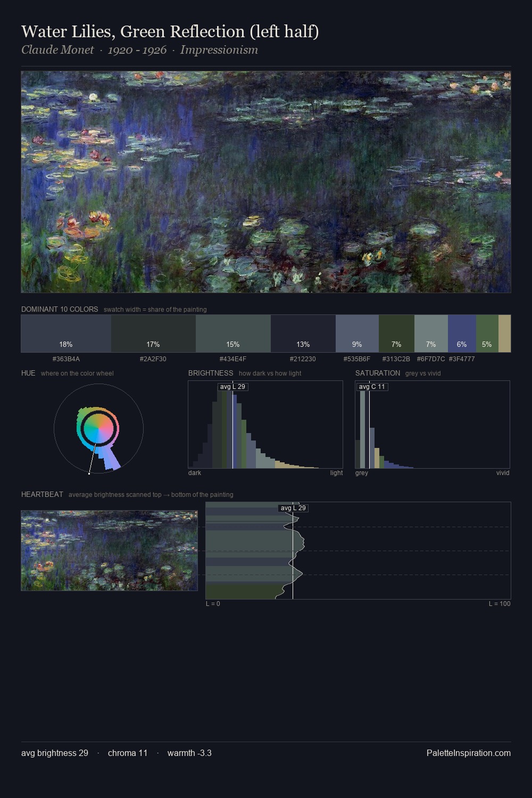Viewport: 532px width, 798px height.
Task: Click the style label 'Impressionism'
Action: (219, 50)
